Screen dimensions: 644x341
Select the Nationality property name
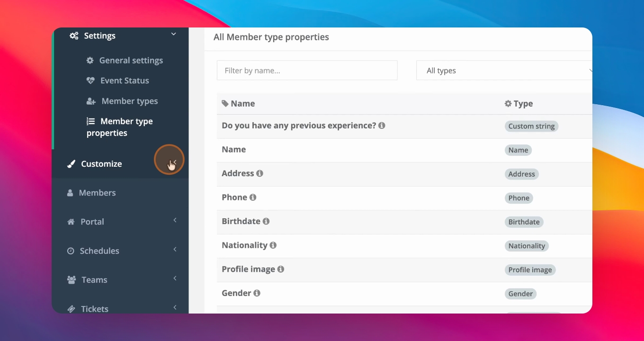click(x=244, y=245)
